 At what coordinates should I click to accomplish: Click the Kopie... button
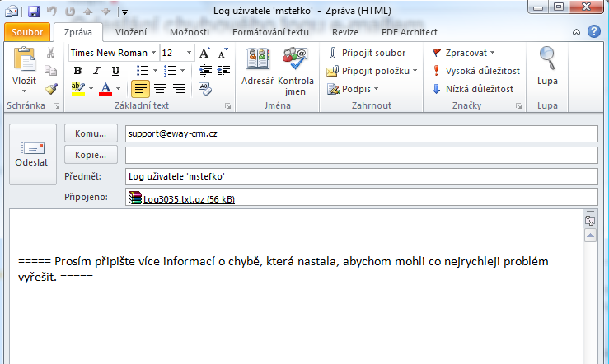[91, 155]
